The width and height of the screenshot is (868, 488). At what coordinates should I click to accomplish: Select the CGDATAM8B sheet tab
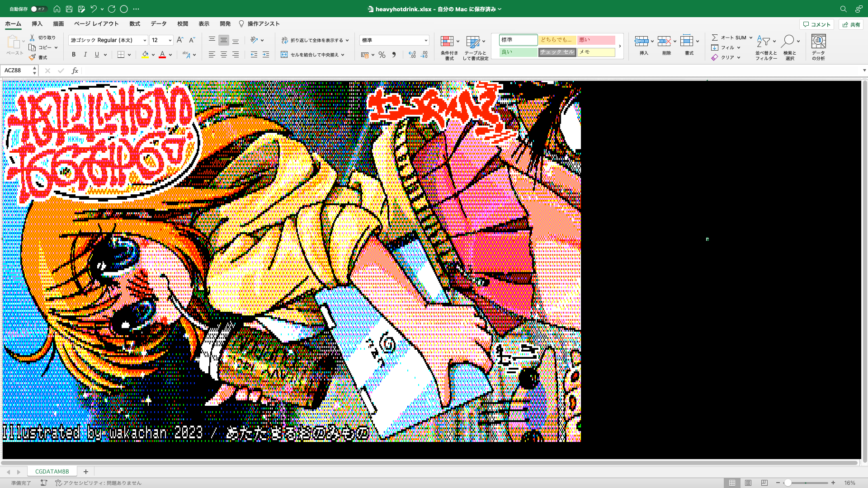(x=52, y=471)
